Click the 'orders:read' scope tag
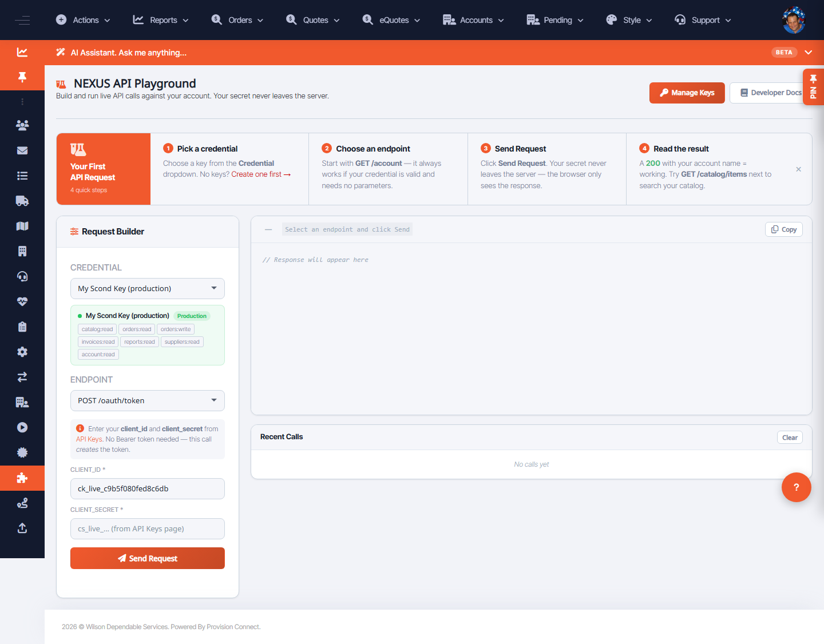The width and height of the screenshot is (824, 644). (x=137, y=329)
